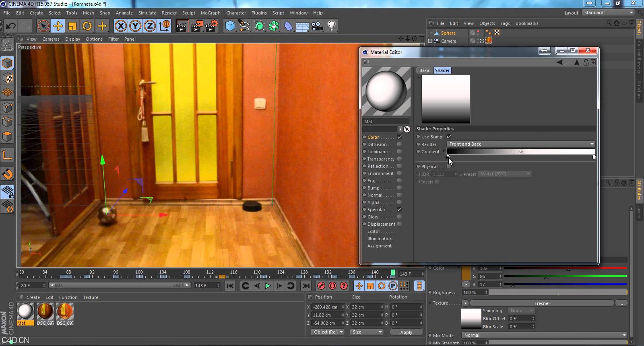Play the animation forward
This screenshot has width=644, height=346.
[x=268, y=286]
